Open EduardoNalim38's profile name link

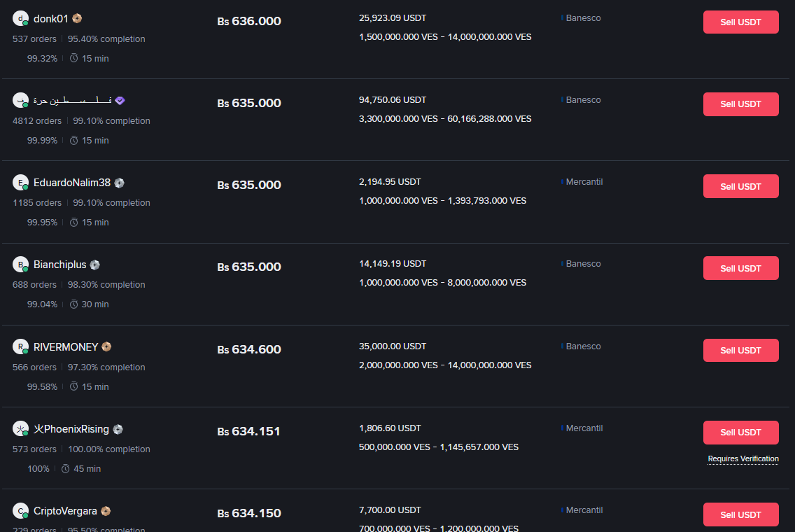[72, 183]
